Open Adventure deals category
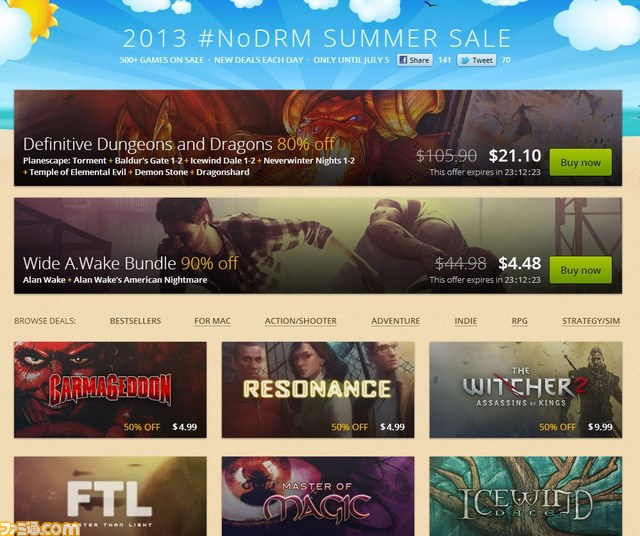This screenshot has height=536, width=640. (395, 321)
